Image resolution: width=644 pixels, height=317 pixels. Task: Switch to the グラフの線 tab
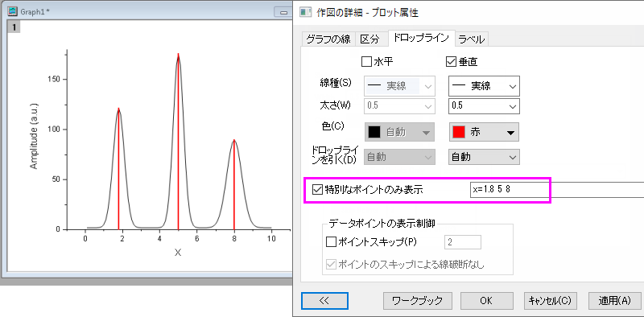[x=328, y=39]
